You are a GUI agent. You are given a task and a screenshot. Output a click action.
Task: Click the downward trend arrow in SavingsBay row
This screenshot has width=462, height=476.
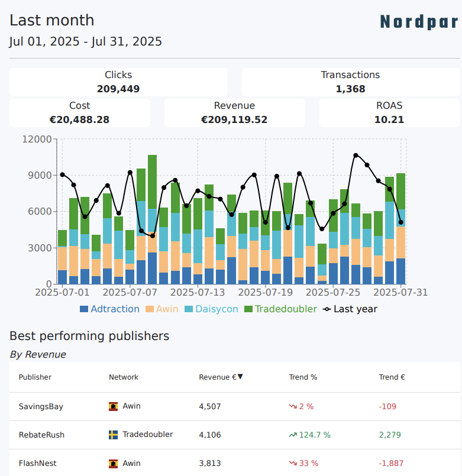293,406
